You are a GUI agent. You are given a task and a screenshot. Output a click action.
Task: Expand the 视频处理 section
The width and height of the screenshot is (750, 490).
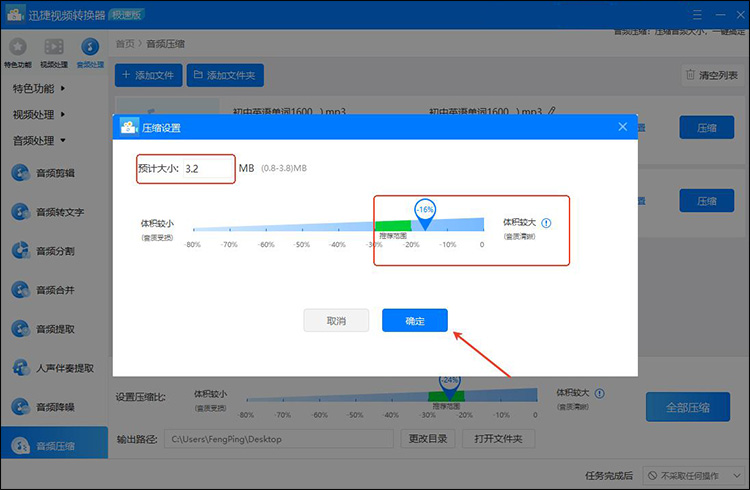pos(40,114)
